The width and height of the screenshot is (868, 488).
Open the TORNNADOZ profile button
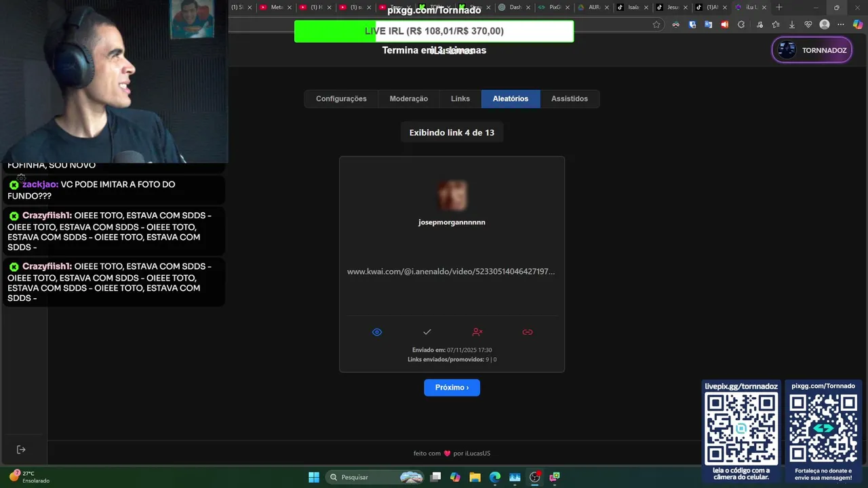(x=812, y=50)
